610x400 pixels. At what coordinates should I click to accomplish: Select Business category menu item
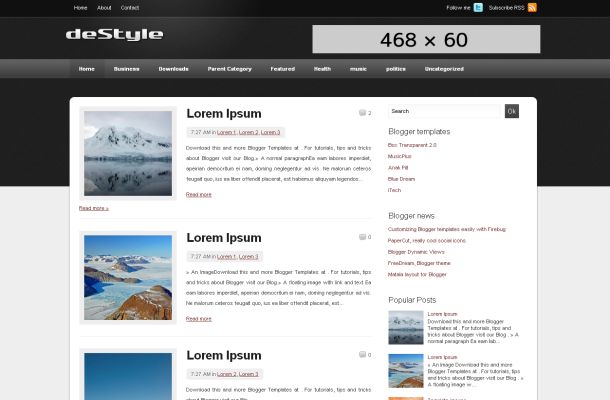tap(126, 69)
